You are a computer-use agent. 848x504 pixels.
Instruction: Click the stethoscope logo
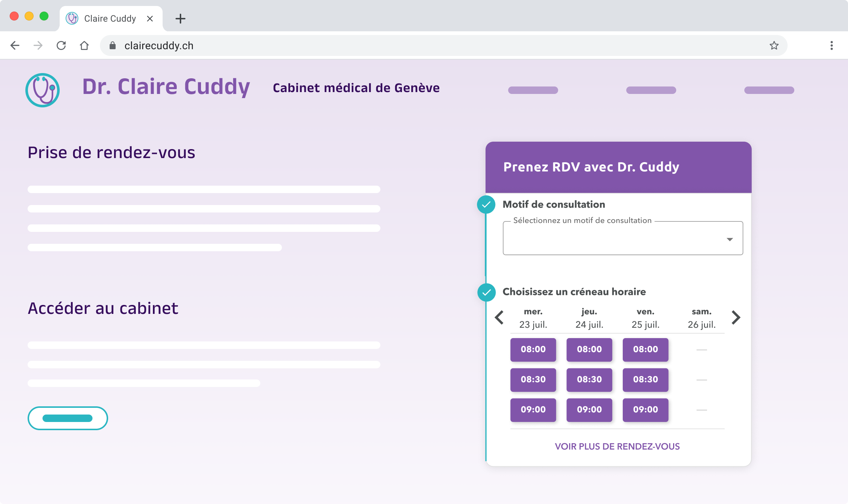click(43, 90)
